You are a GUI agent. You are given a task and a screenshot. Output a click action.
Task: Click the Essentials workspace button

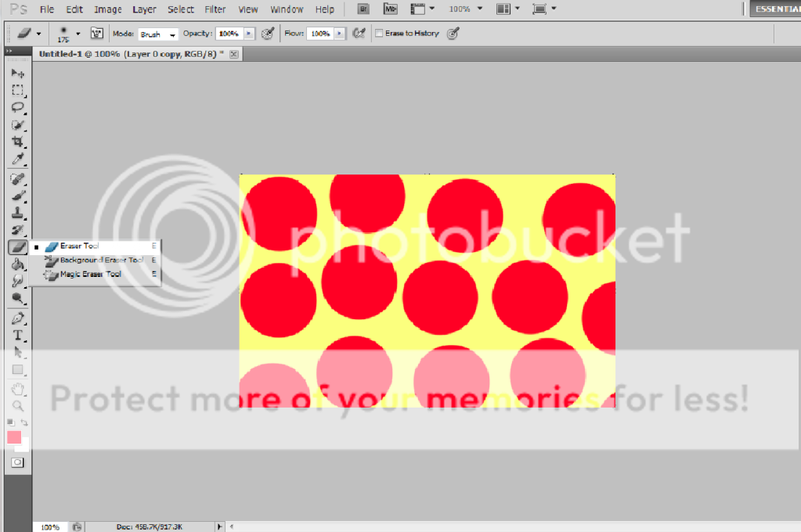point(775,9)
